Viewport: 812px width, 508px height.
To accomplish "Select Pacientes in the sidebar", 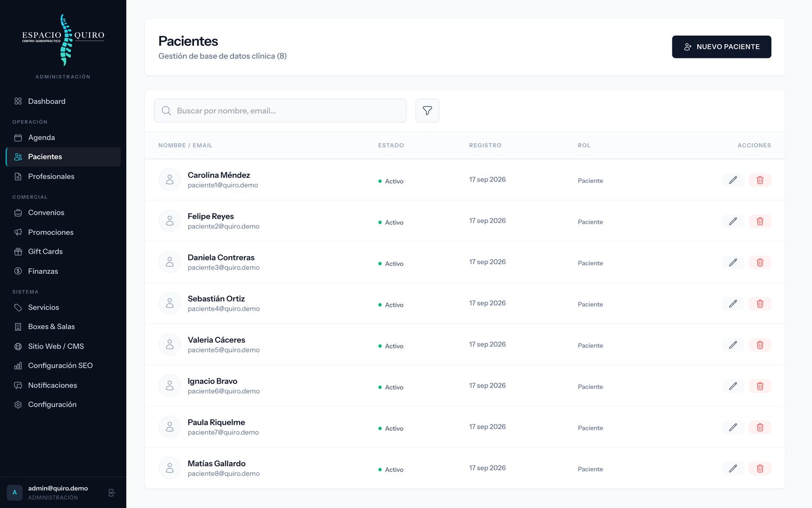I will click(x=63, y=157).
